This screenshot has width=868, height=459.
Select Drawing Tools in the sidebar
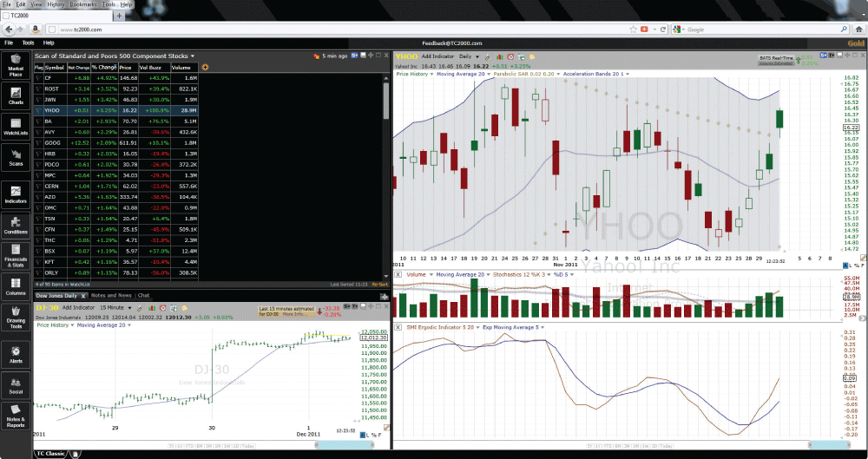(16, 318)
